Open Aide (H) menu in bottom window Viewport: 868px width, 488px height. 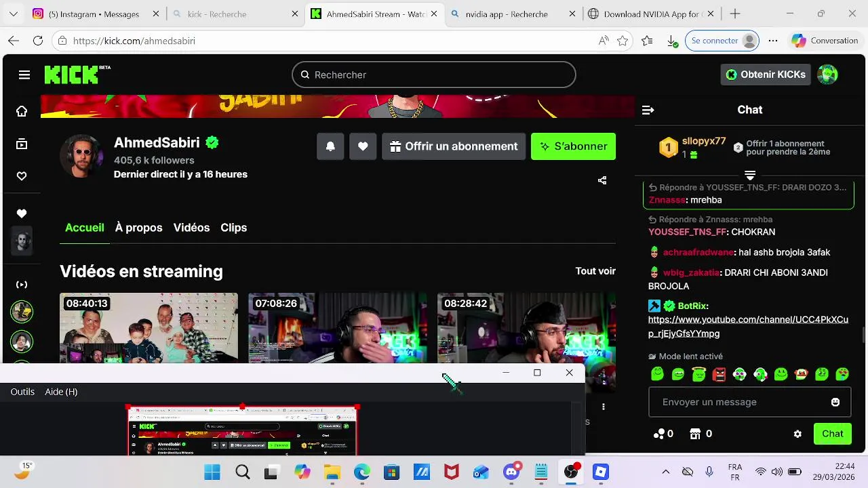61,392
